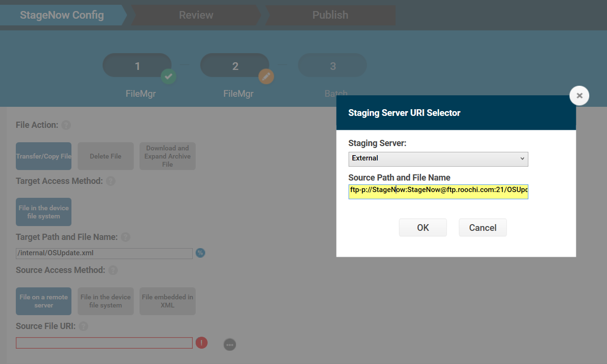Screen dimensions: 607x364
Task: Switch to the Publish step
Action: click(x=330, y=15)
